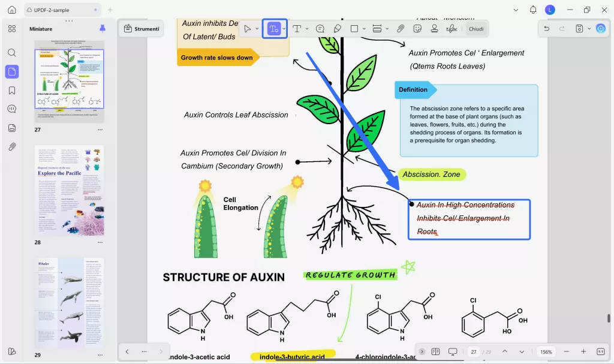Open the UPDF AI assistant icon
This screenshot has height=364, width=614.
coord(600,29)
